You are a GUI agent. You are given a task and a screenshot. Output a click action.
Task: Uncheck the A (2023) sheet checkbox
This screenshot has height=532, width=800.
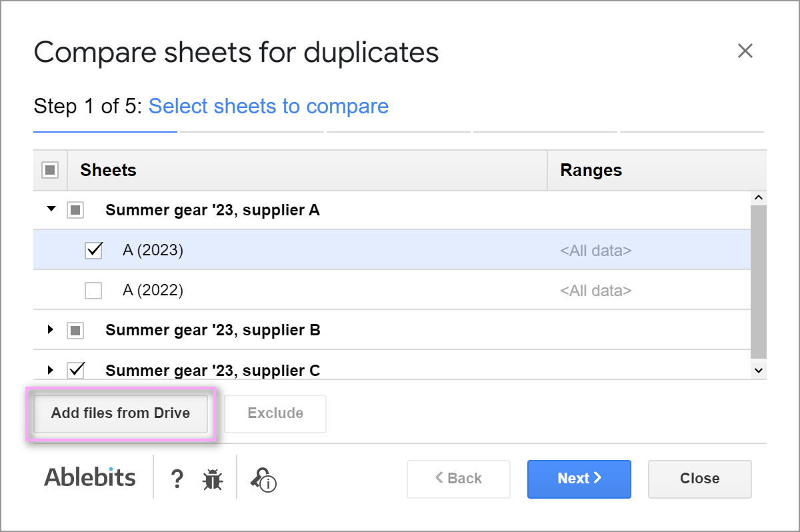click(93, 251)
